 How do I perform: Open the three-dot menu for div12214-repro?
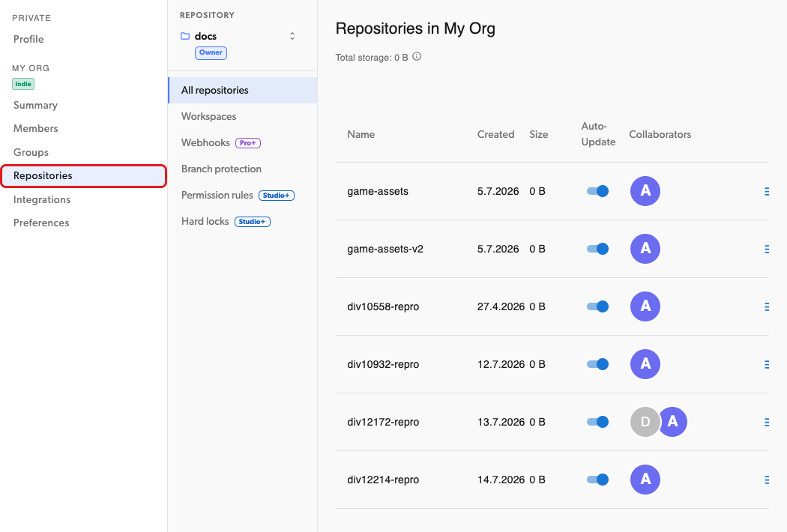click(x=767, y=480)
